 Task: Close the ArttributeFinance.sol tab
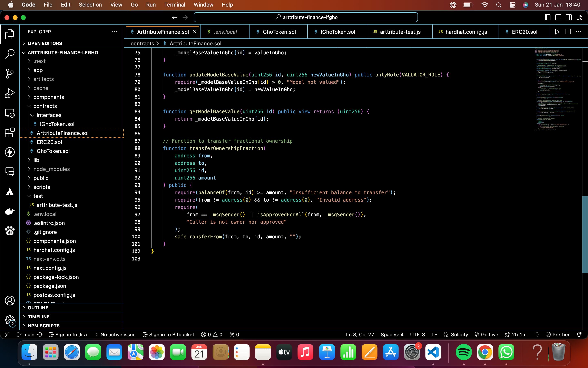(x=195, y=32)
